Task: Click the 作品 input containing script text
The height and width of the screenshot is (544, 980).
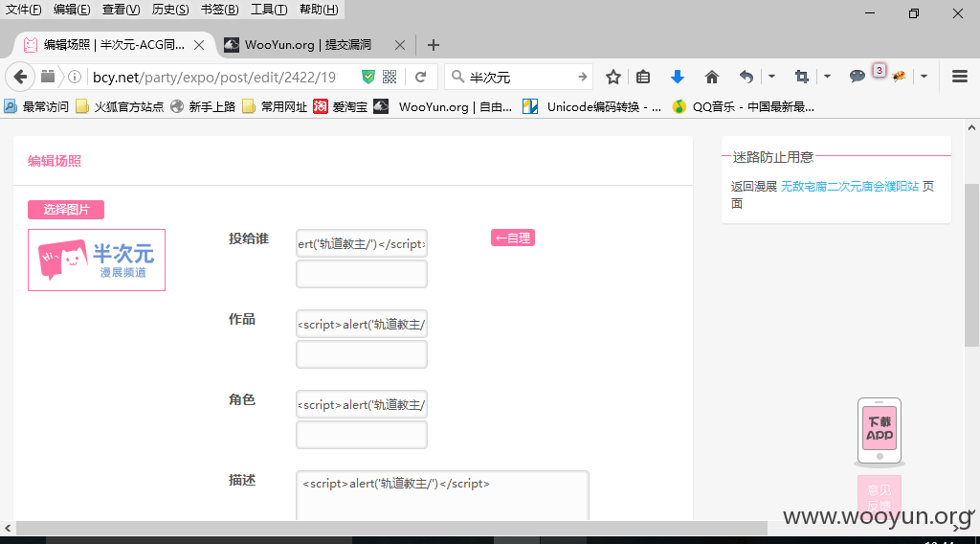Action: pos(362,324)
